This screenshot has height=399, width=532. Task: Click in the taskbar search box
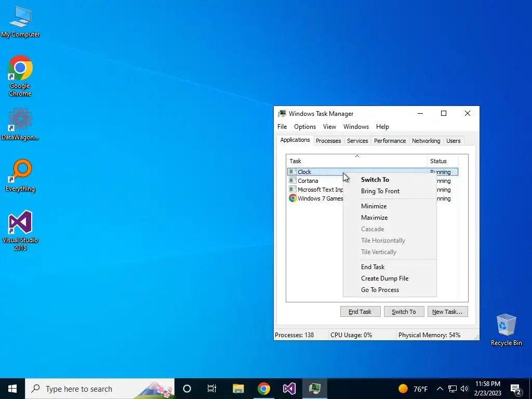pyautogui.click(x=100, y=389)
